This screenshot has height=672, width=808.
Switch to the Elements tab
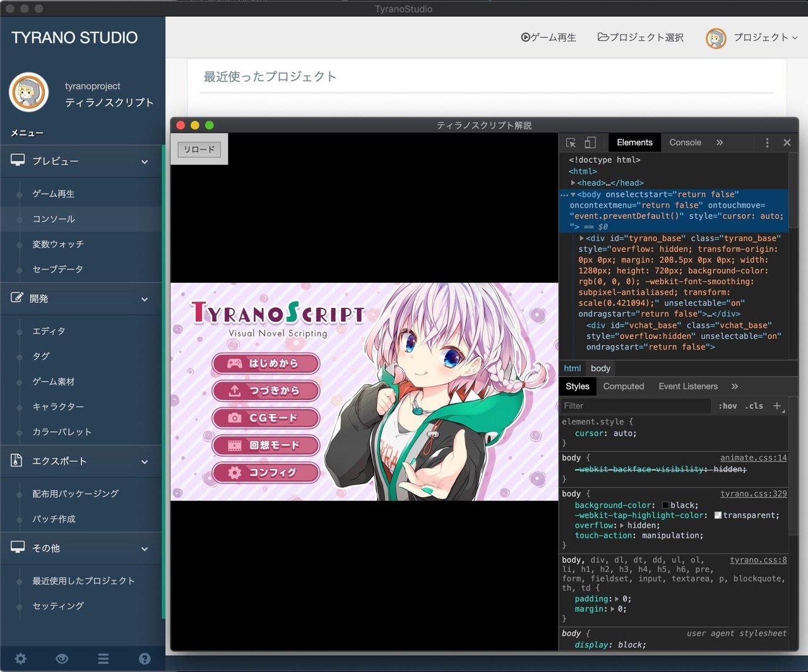tap(634, 143)
